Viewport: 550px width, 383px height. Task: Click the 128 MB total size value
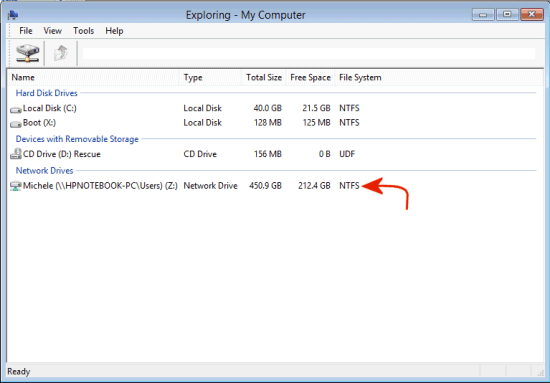[268, 122]
